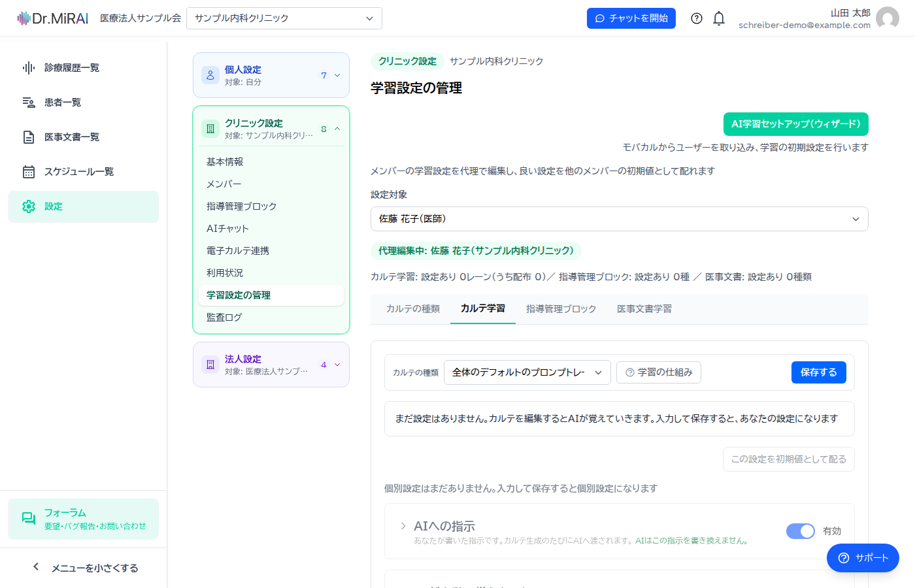Select 学習設定の管理 menu item
This screenshot has height=588, width=915.
coord(271,295)
